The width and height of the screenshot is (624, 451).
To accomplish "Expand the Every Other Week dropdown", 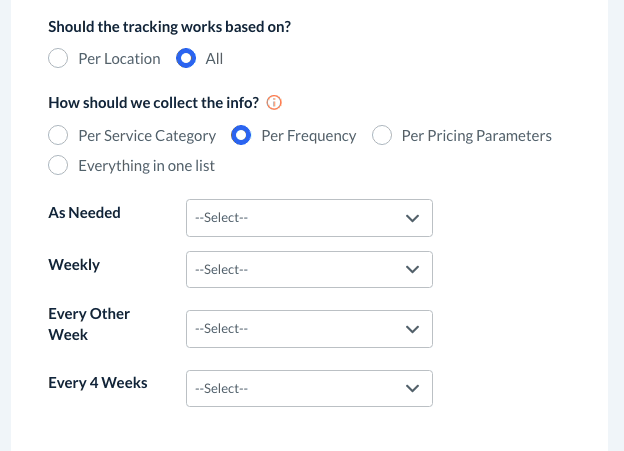I will (x=309, y=328).
